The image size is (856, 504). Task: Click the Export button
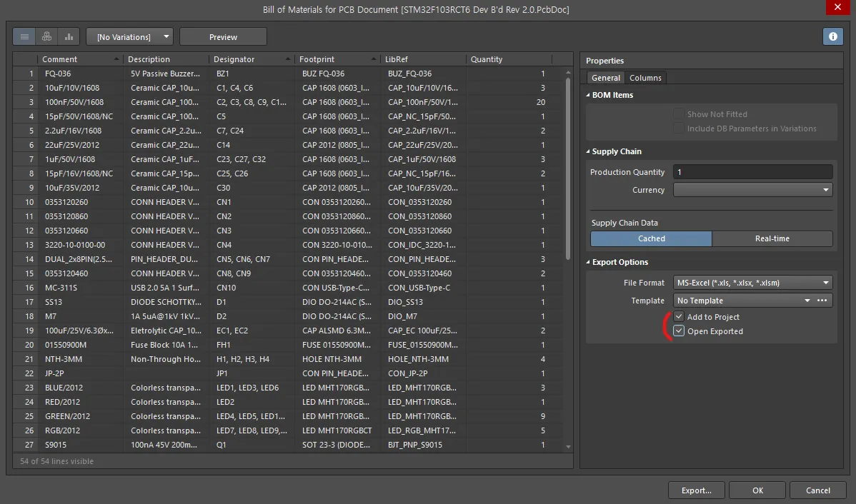[695, 490]
